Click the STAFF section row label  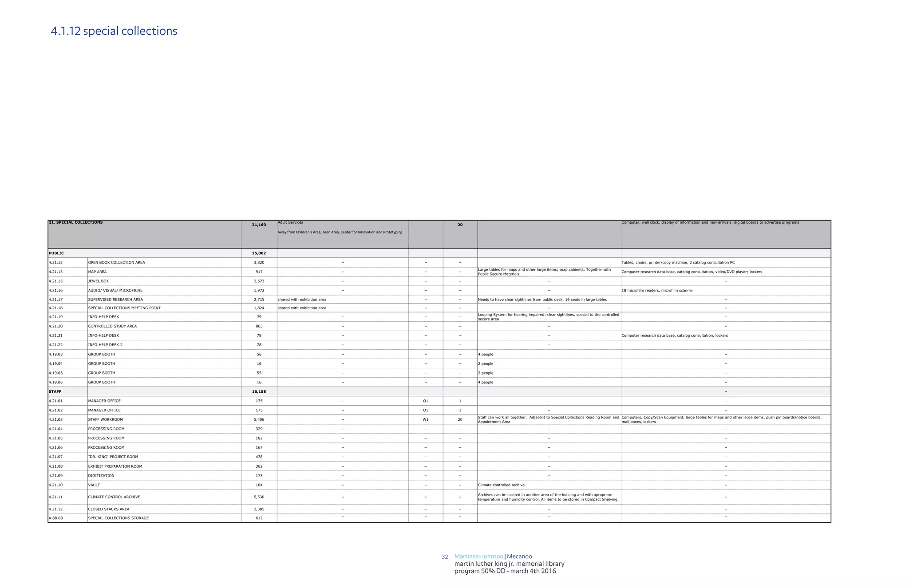click(55, 391)
